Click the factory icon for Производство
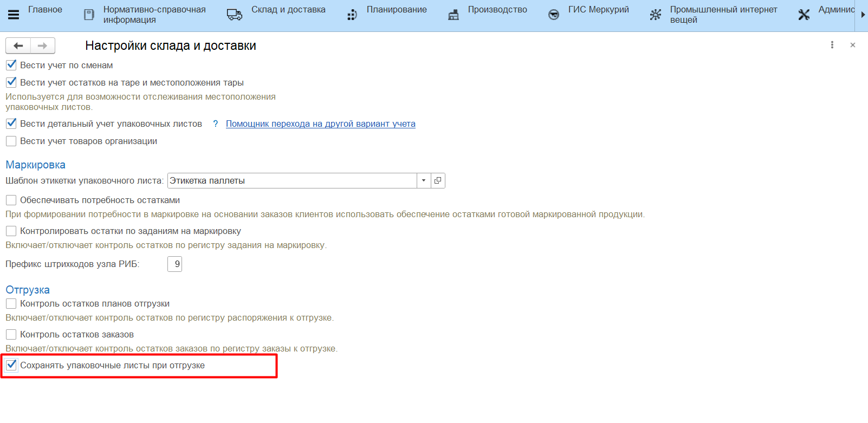 point(454,15)
